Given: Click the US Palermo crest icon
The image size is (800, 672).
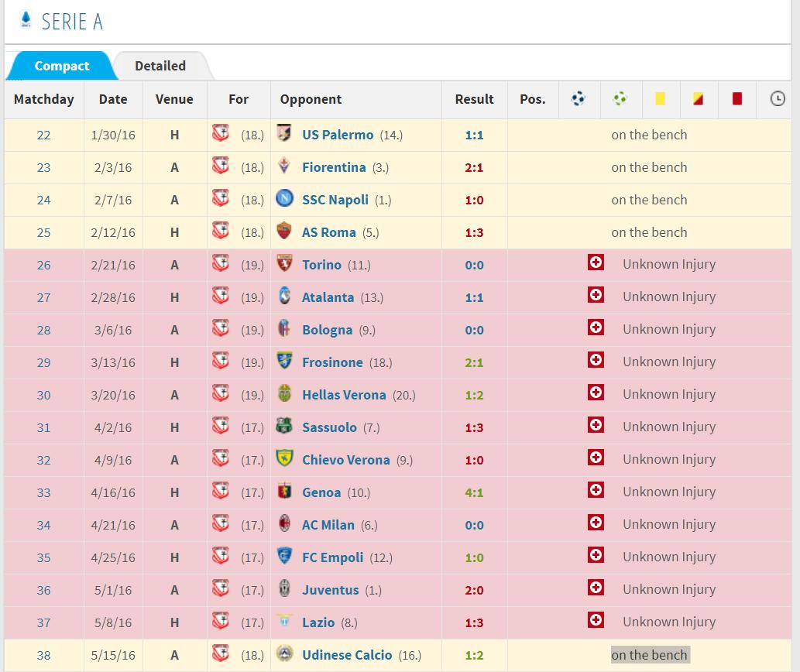Looking at the screenshot, I should point(284,133).
